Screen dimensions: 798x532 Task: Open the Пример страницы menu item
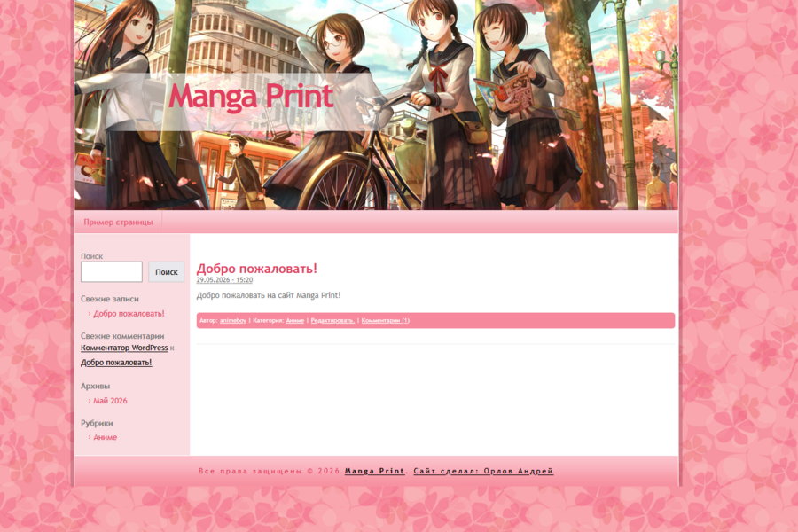pyautogui.click(x=118, y=222)
